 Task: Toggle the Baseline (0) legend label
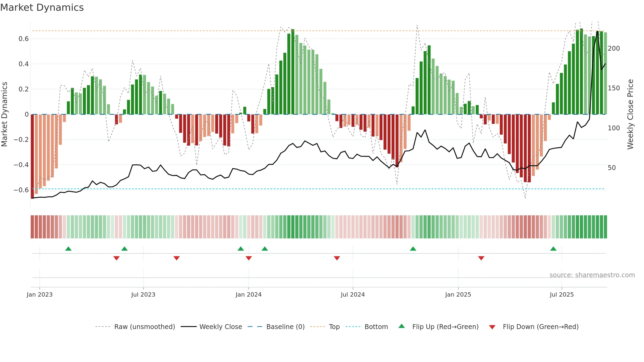coord(286,327)
